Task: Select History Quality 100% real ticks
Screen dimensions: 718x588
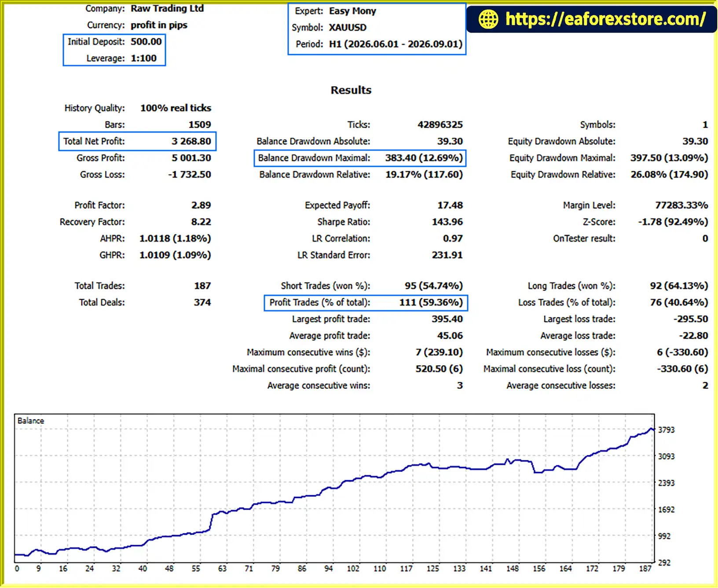Action: pos(176,108)
